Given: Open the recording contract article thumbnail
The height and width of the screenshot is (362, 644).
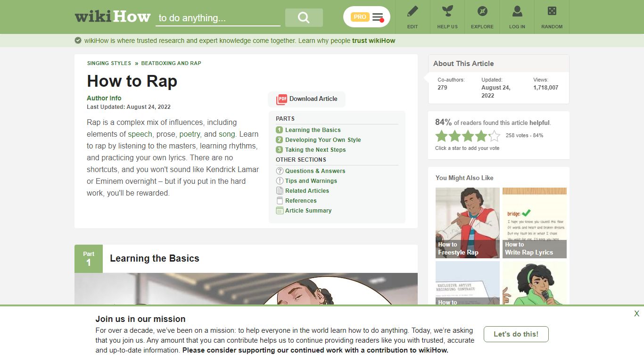Looking at the screenshot, I should [468, 283].
